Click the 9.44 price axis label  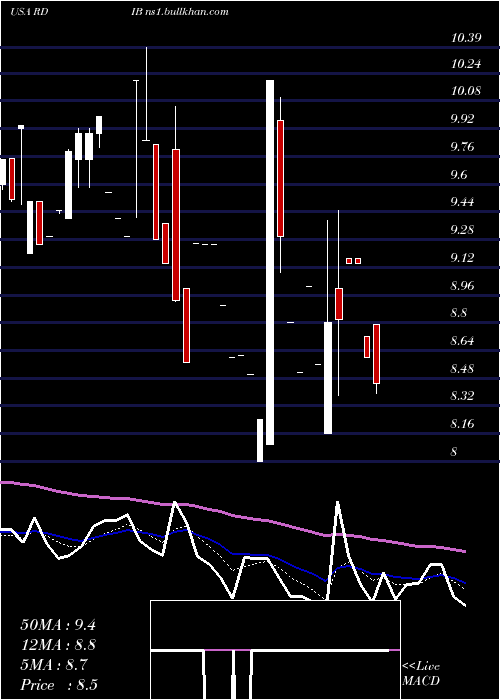462,202
